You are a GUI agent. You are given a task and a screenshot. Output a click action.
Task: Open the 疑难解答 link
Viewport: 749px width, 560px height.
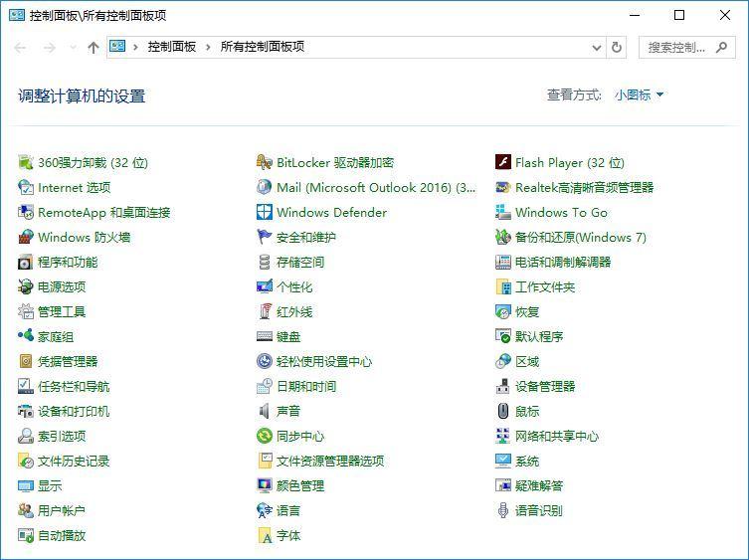[x=539, y=485]
